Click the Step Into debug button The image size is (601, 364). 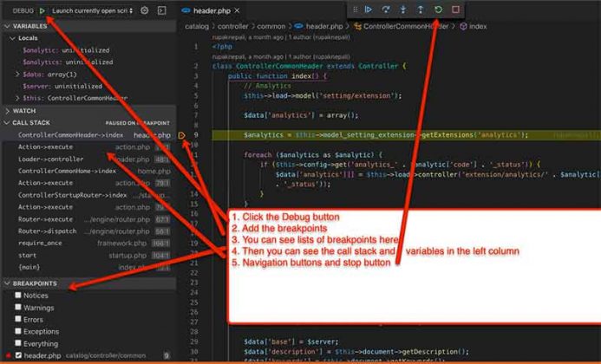pos(402,10)
